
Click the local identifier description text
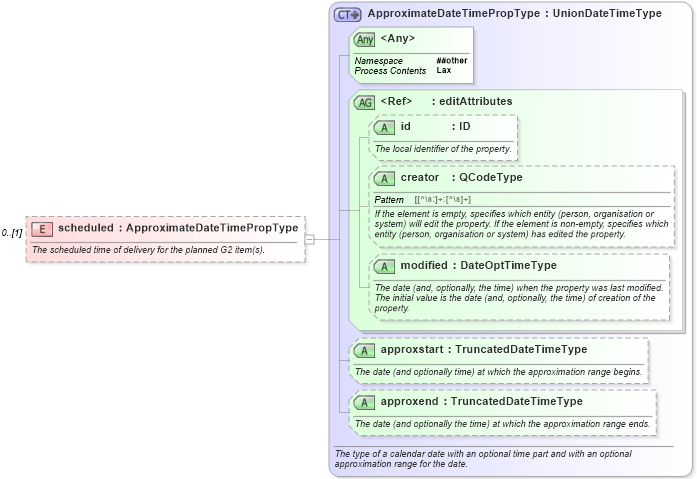pos(443,149)
